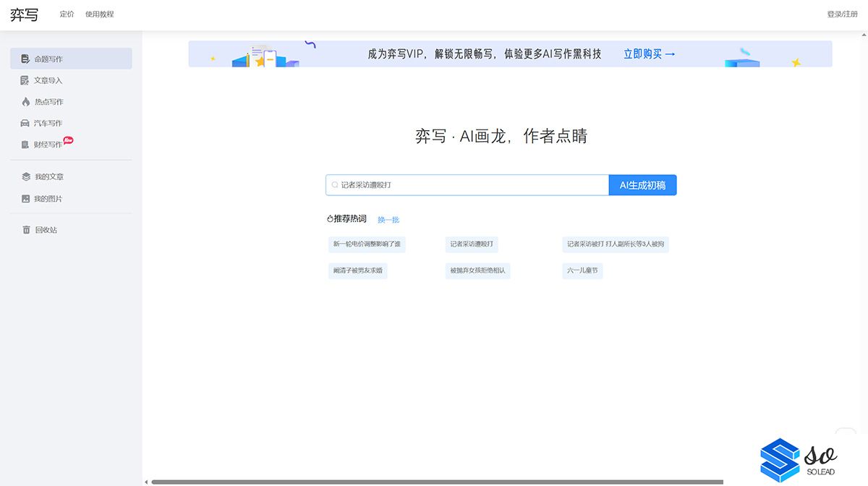This screenshot has height=486, width=868.
Task: Pick hot word 阚清子被男友求婚
Action: 357,271
